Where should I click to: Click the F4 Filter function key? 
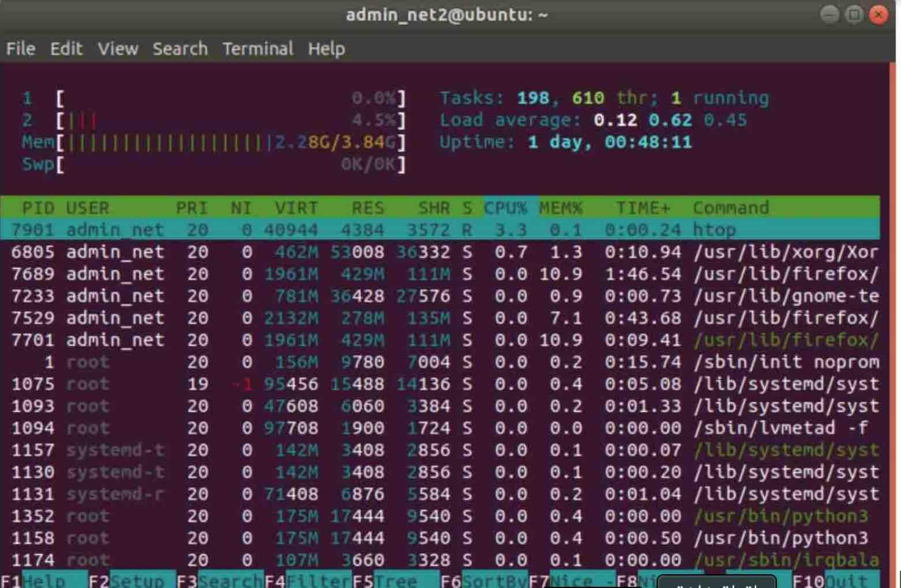(x=308, y=580)
